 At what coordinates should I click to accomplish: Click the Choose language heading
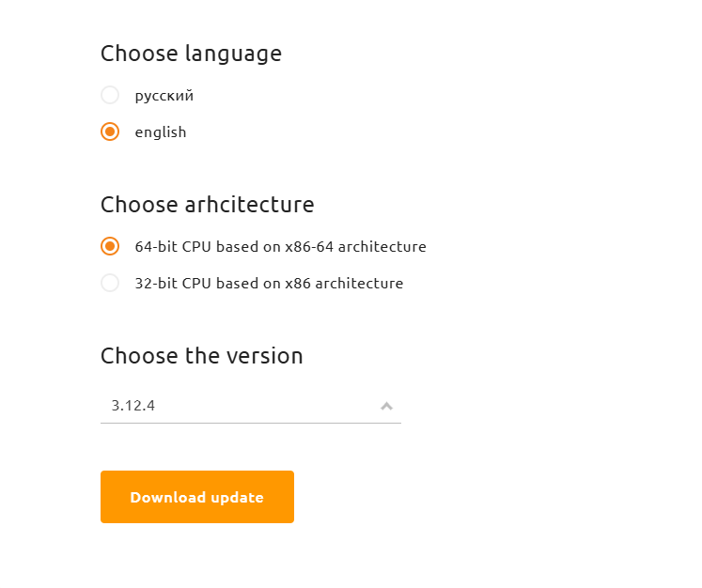click(191, 54)
